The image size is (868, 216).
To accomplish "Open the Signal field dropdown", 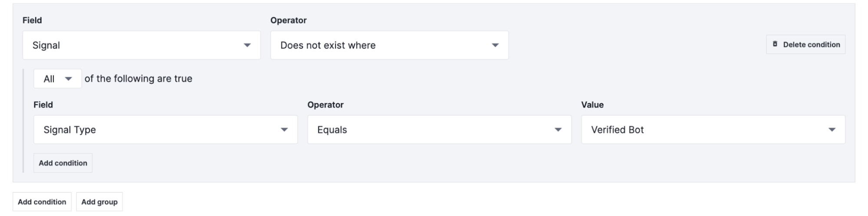I will pyautogui.click(x=141, y=45).
